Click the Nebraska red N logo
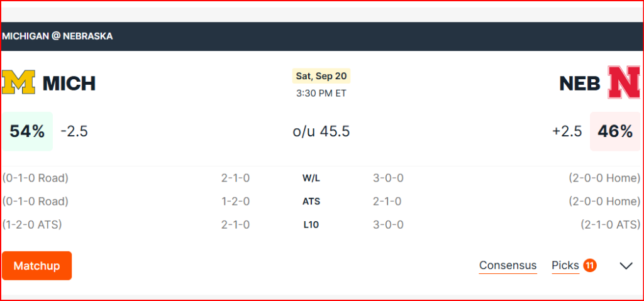 pos(625,83)
